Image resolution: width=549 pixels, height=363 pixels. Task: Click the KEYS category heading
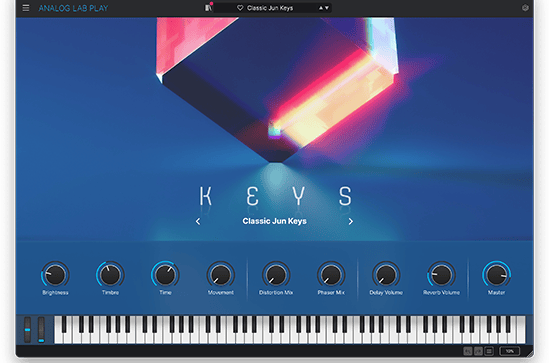[276, 196]
